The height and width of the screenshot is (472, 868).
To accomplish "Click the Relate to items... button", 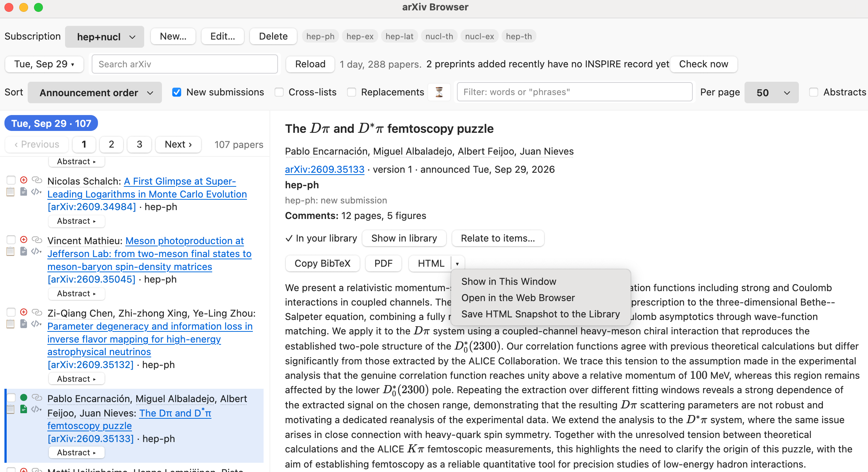I will 498,238.
